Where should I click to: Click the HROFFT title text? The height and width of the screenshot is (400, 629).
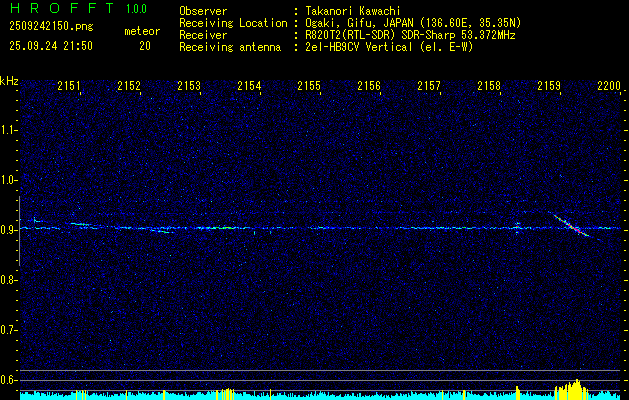click(x=61, y=8)
